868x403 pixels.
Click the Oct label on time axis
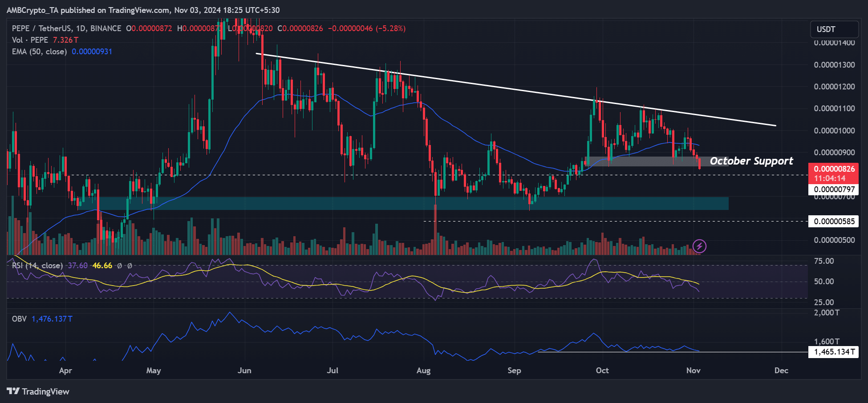pyautogui.click(x=602, y=371)
